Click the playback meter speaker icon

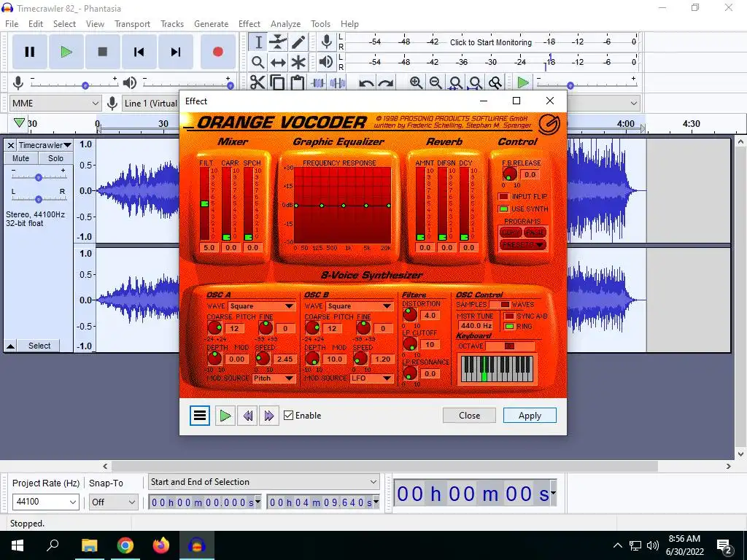[x=326, y=61]
